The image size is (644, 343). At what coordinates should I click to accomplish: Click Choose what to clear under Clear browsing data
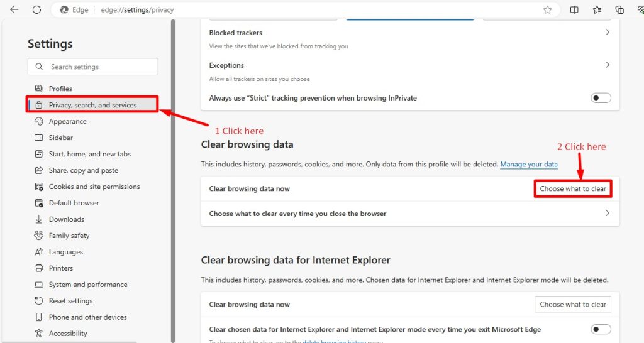click(x=573, y=188)
